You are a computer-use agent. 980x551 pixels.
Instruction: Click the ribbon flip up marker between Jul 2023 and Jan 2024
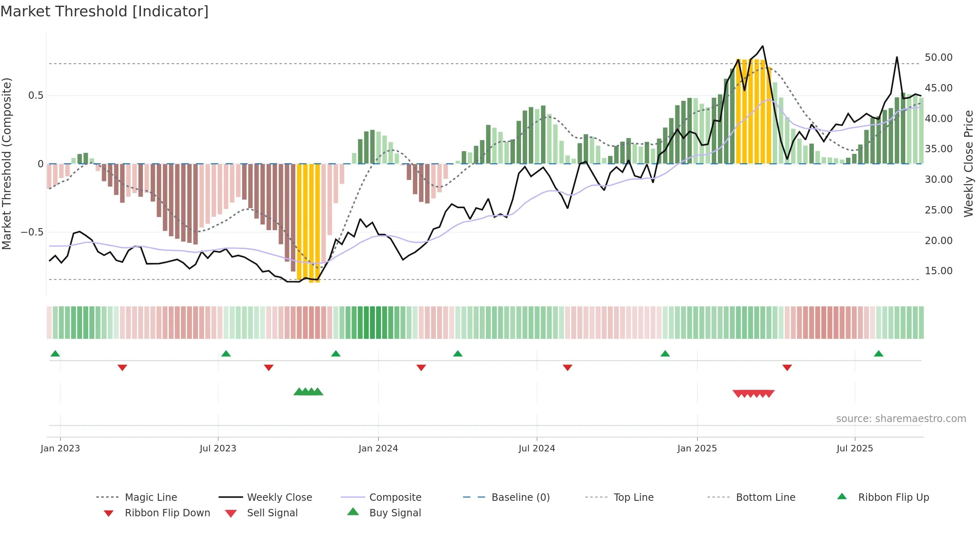pyautogui.click(x=336, y=353)
